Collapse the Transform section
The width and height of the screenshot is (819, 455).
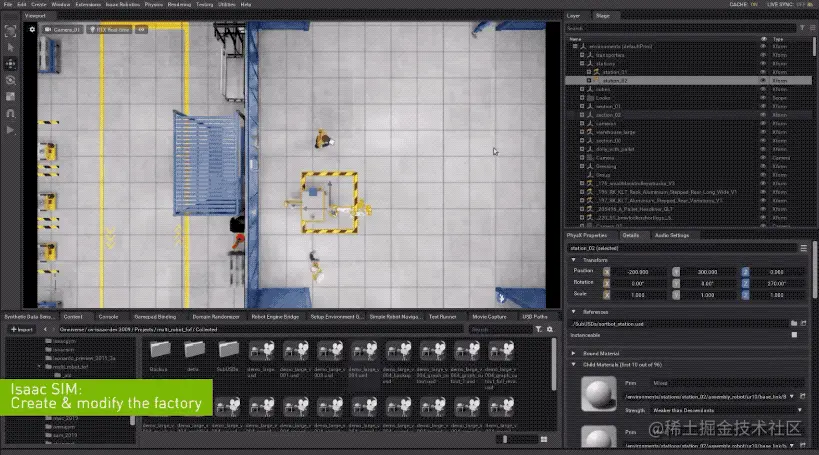(x=574, y=260)
